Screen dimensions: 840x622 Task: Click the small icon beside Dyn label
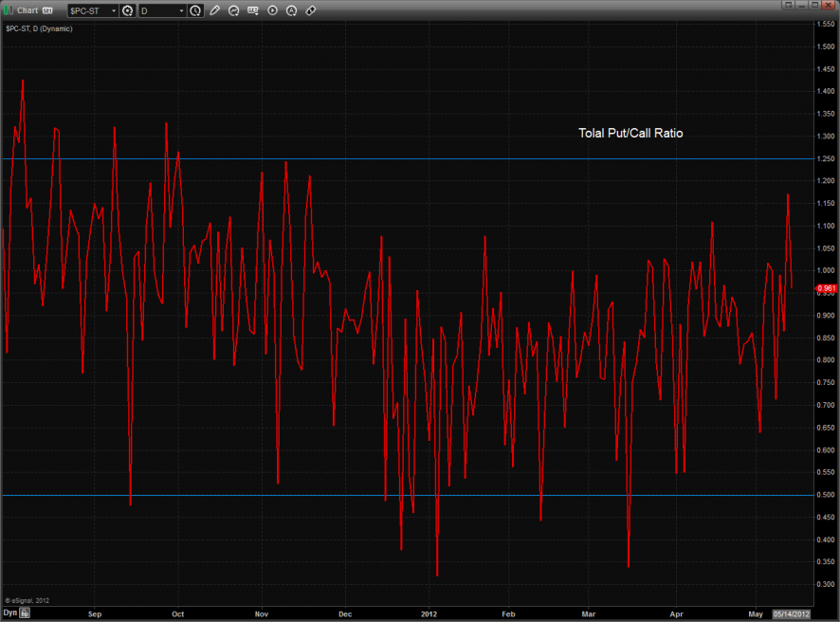[x=26, y=613]
